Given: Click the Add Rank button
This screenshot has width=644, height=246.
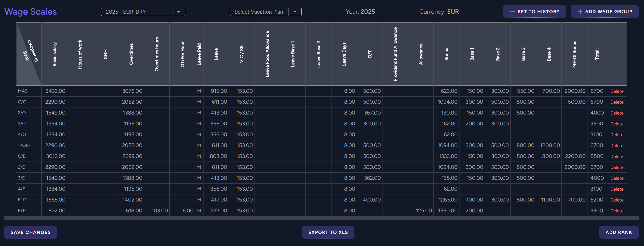Looking at the screenshot, I should point(619,232).
